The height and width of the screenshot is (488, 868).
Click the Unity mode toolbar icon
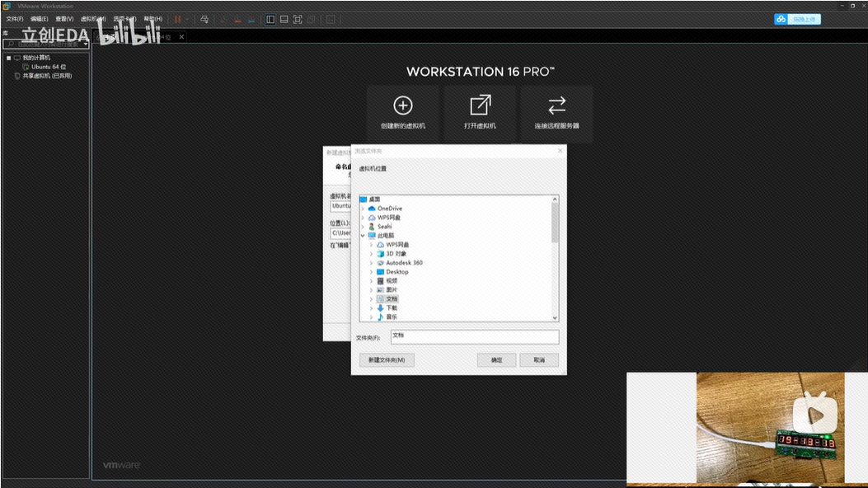312,19
